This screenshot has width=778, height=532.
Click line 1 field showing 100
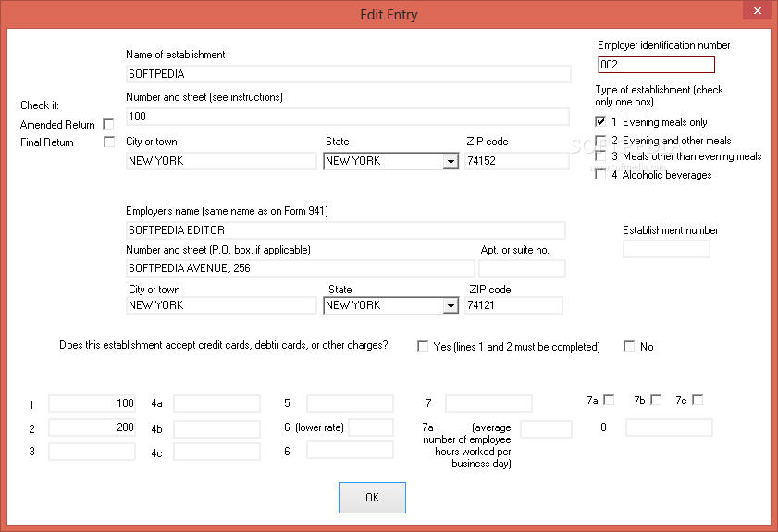92,403
